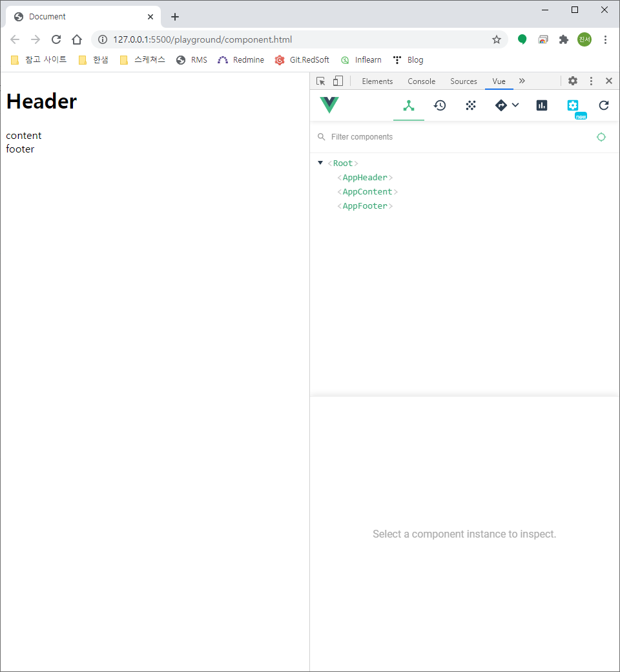Image resolution: width=620 pixels, height=672 pixels.
Task: Click the Header heading on the page
Action: (41, 101)
